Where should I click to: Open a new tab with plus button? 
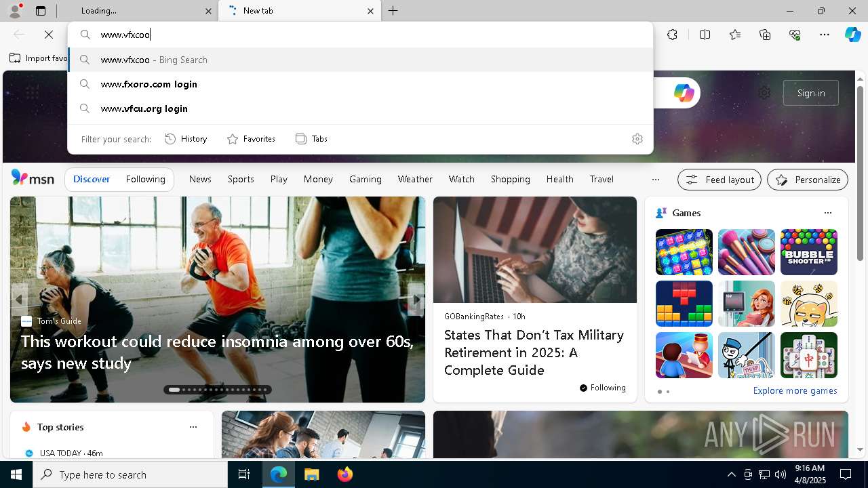point(393,11)
